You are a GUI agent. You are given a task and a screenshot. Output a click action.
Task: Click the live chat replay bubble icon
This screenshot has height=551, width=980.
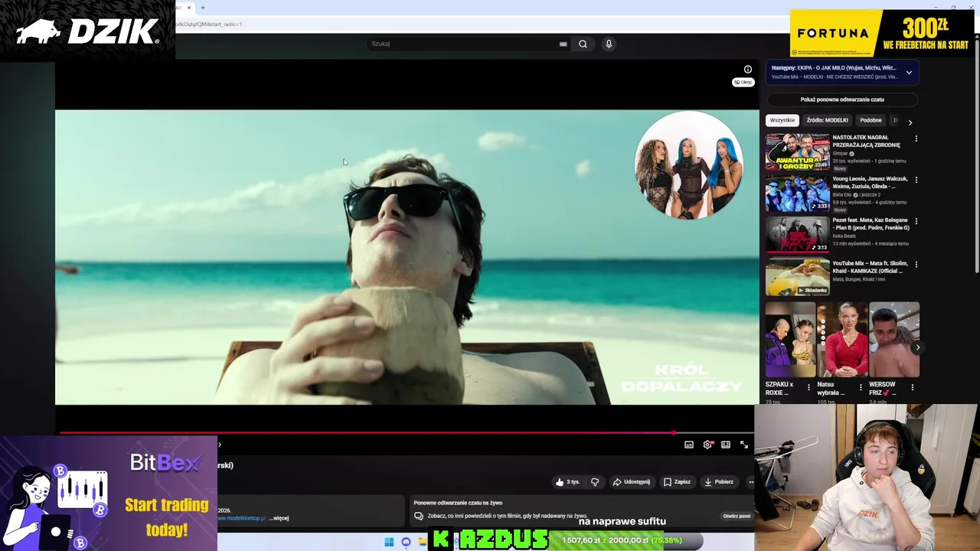[x=418, y=516]
